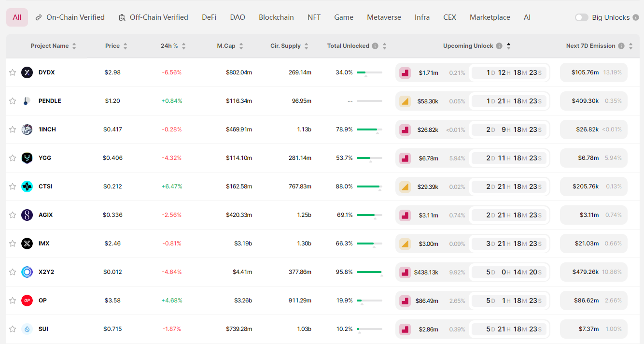Image resolution: width=644 pixels, height=344 pixels.
Task: Click cliff unlock icon in AGIX row
Action: (405, 215)
